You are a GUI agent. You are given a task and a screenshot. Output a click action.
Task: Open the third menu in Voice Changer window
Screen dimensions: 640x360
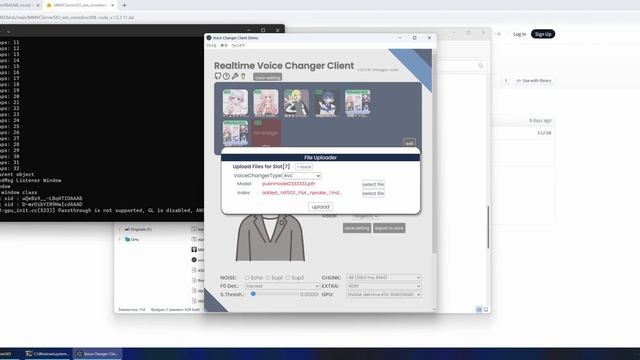pyautogui.click(x=238, y=46)
